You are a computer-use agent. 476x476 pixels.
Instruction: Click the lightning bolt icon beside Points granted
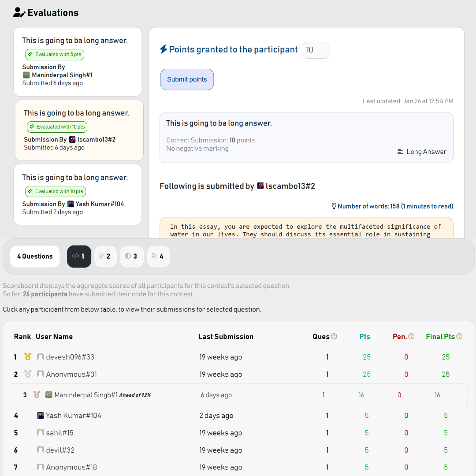point(164,49)
